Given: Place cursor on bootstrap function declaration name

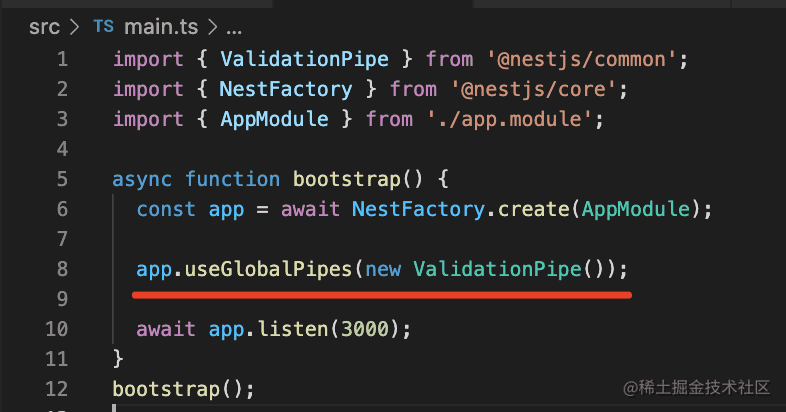Looking at the screenshot, I should pyautogui.click(x=341, y=179).
